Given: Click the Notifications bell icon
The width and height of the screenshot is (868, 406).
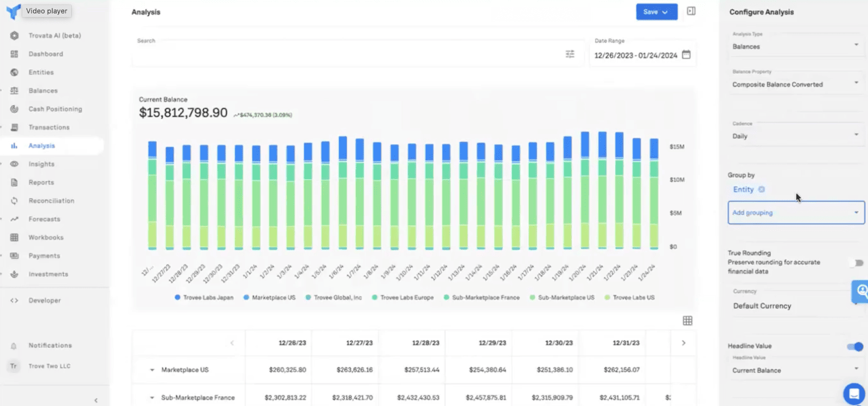Looking at the screenshot, I should click(x=14, y=346).
